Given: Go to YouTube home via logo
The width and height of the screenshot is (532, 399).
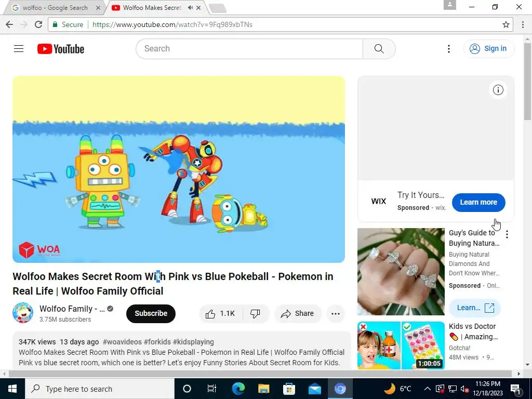Looking at the screenshot, I should [x=61, y=49].
